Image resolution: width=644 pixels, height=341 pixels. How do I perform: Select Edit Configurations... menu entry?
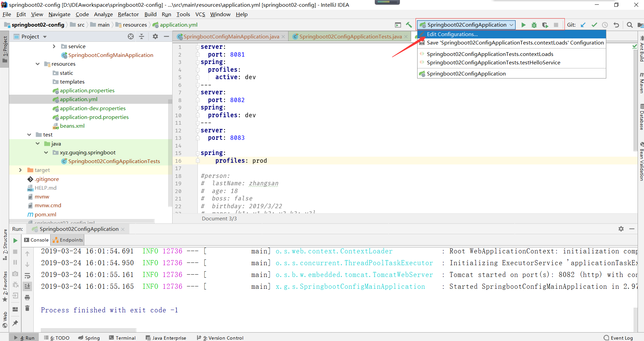pos(512,34)
